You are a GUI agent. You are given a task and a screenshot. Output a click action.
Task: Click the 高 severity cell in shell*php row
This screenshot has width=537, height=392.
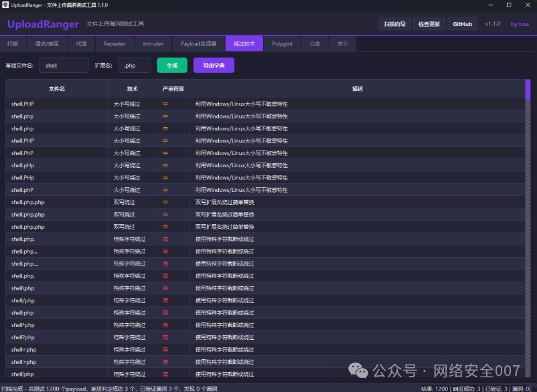[173, 325]
